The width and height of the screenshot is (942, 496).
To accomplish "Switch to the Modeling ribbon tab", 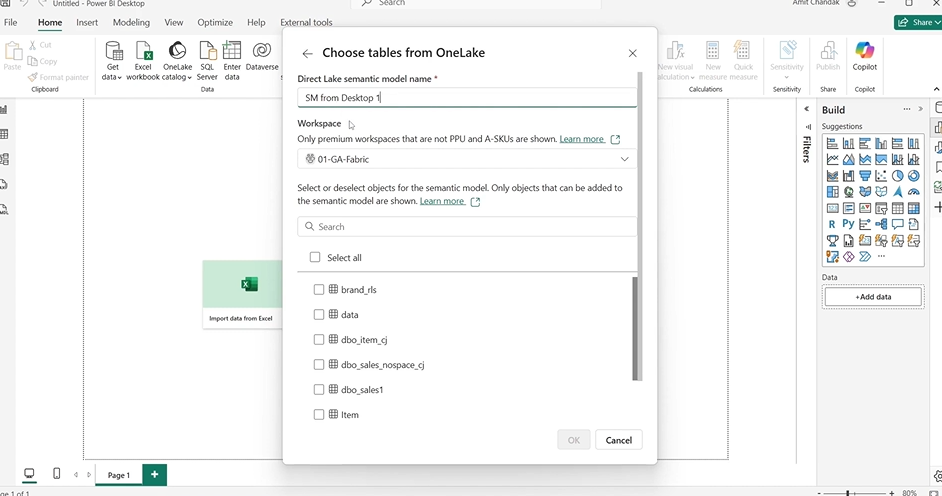I will [131, 22].
